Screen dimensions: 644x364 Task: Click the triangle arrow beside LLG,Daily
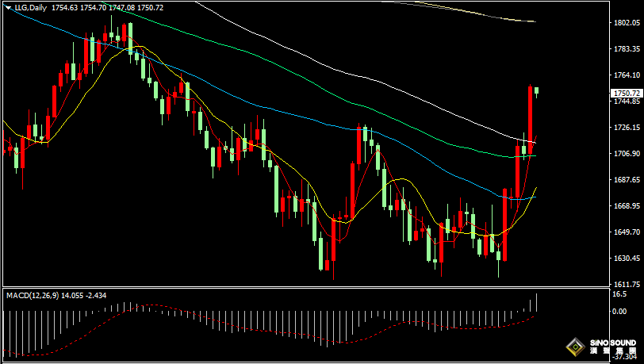pos(8,7)
